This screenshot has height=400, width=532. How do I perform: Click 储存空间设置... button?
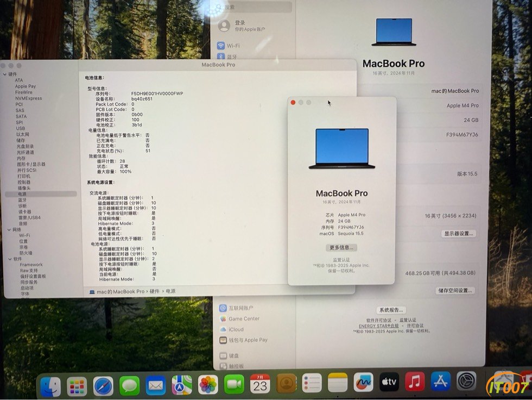455,291
